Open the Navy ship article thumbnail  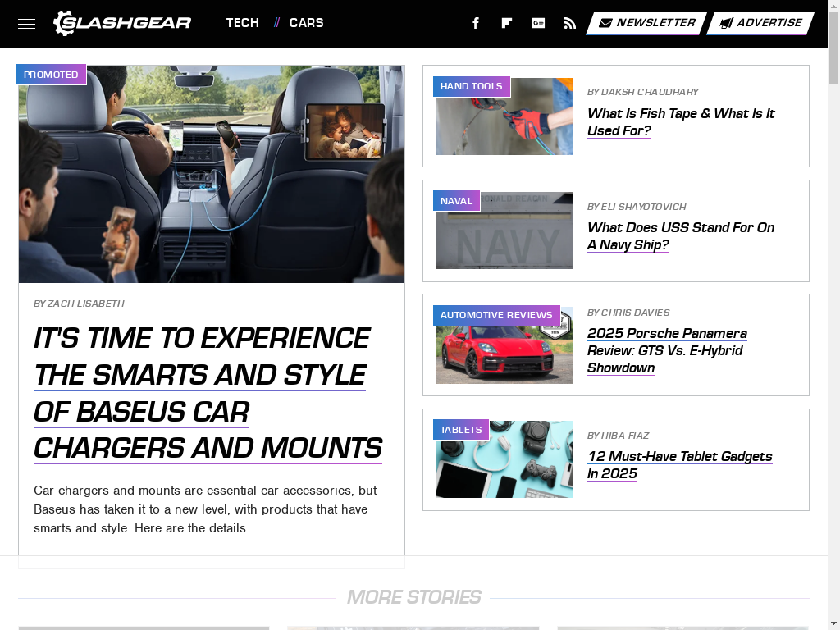(504, 231)
